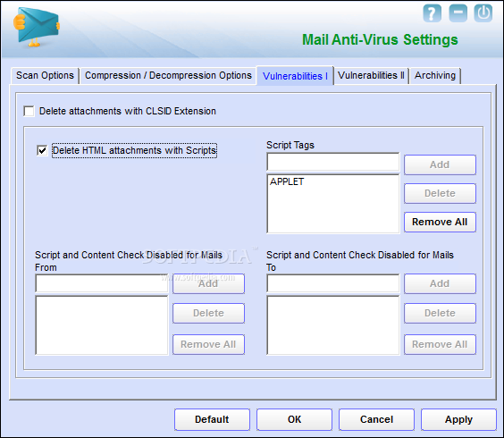Open help with the question mark icon
Viewport: 504px width, 438px height.
click(x=432, y=13)
